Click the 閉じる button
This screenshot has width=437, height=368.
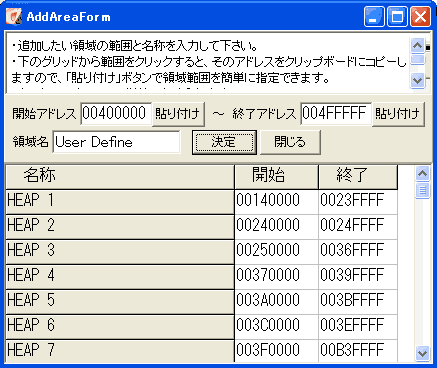(x=290, y=142)
